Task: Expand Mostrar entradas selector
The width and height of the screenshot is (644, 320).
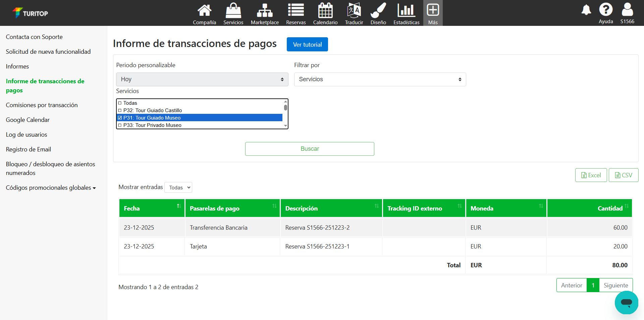Action: (x=178, y=187)
